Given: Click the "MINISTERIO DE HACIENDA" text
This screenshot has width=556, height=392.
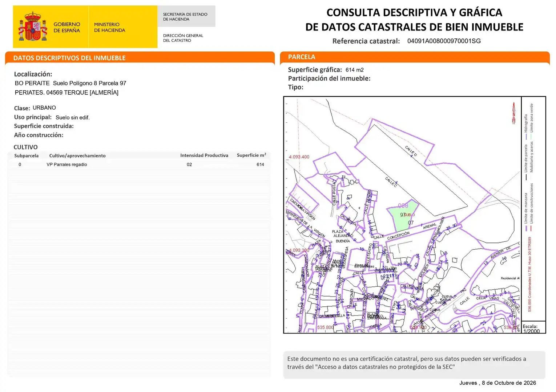Looking at the screenshot, I should pyautogui.click(x=109, y=27).
